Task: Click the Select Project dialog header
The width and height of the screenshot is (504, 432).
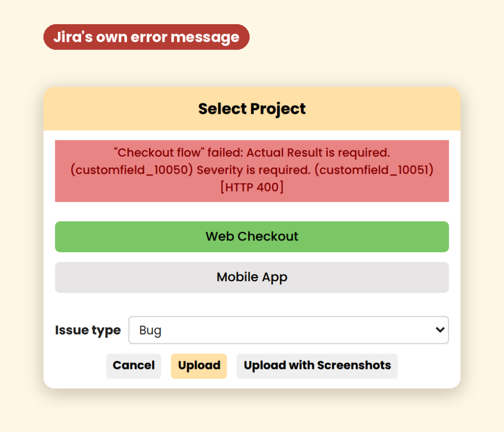Action: point(252,109)
